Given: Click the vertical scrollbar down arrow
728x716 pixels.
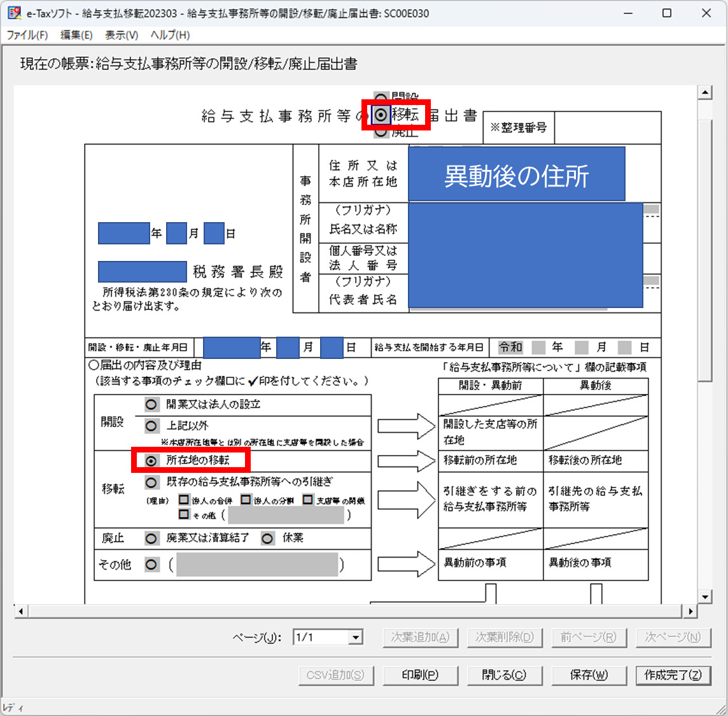Looking at the screenshot, I should tap(705, 597).
